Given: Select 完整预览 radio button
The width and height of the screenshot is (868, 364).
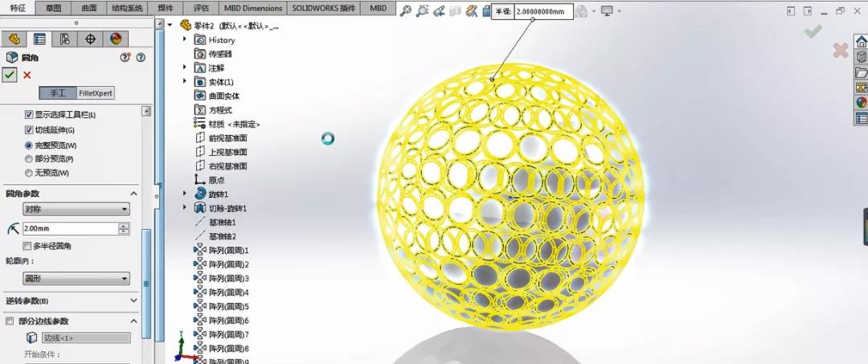Looking at the screenshot, I should (x=29, y=145).
